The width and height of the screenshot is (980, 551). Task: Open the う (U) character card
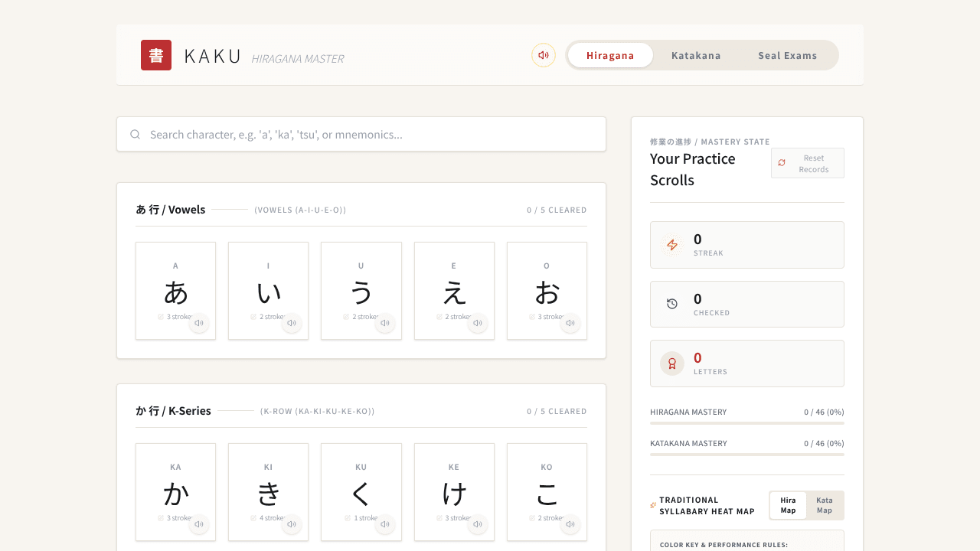(x=361, y=291)
